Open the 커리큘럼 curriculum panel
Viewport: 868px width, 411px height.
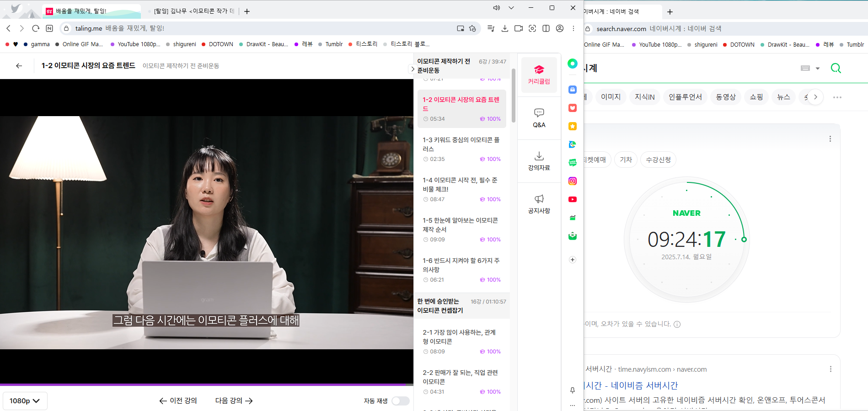pos(539,75)
